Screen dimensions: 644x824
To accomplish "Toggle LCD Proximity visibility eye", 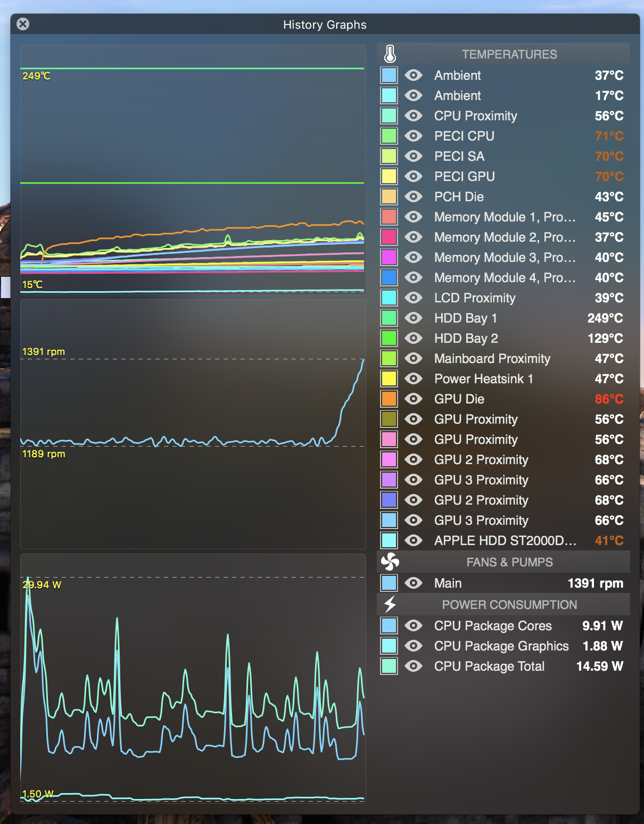I will pos(414,298).
